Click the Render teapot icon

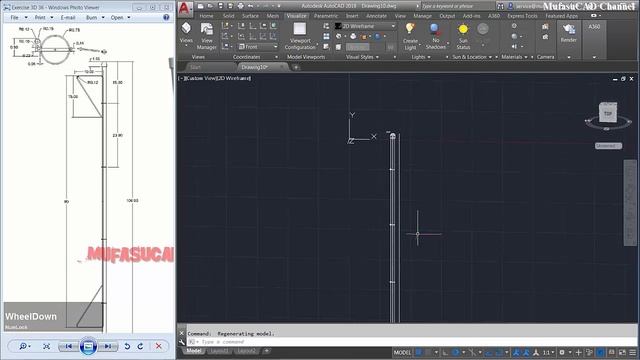point(568,29)
